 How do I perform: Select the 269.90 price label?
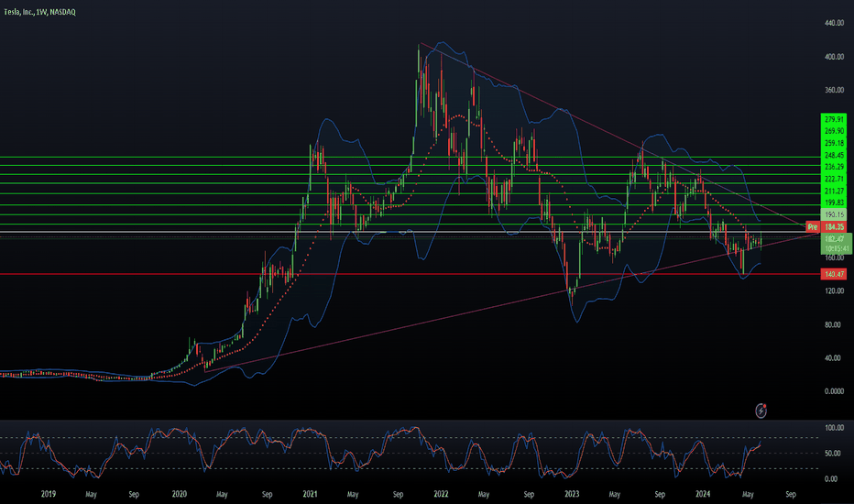pyautogui.click(x=834, y=131)
